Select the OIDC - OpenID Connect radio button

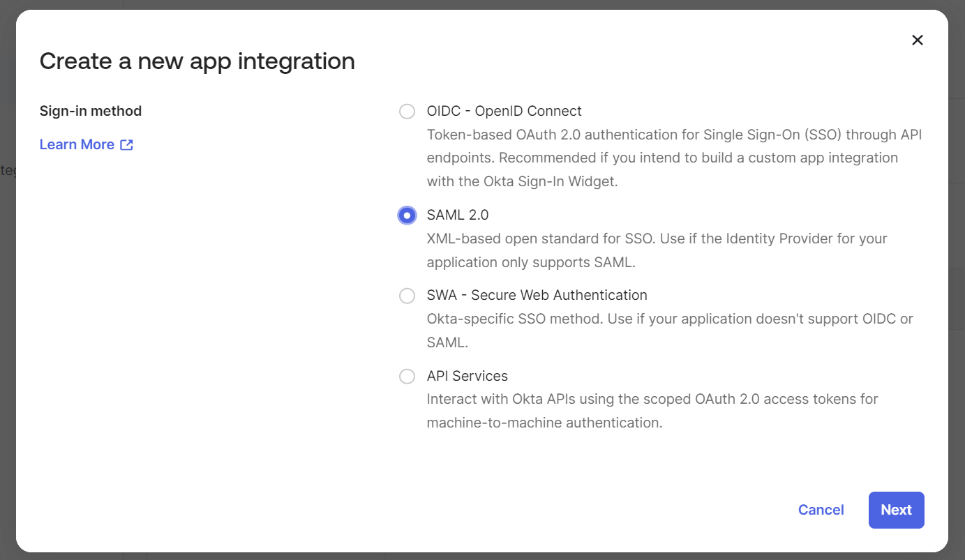click(407, 112)
